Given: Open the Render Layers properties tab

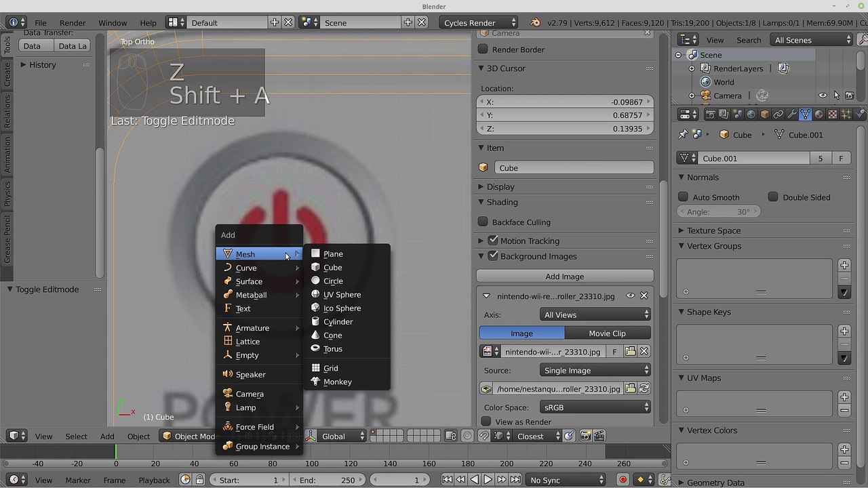Looking at the screenshot, I should [x=724, y=115].
